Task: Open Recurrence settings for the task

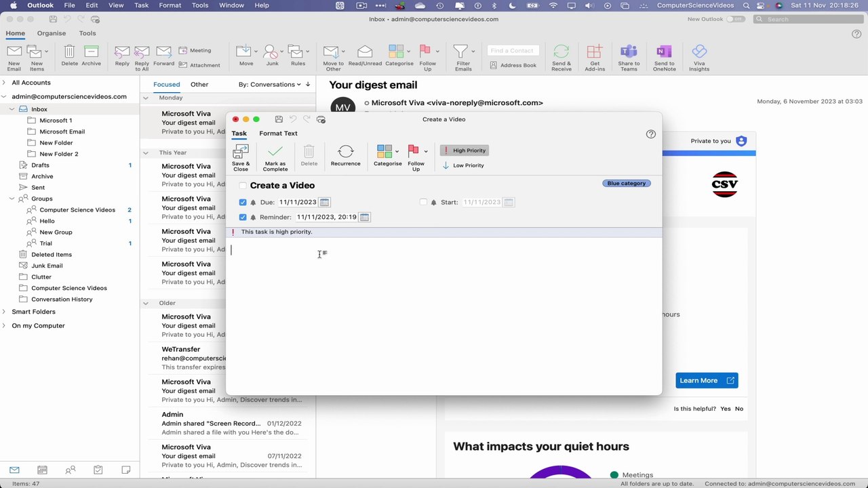Action: click(345, 156)
